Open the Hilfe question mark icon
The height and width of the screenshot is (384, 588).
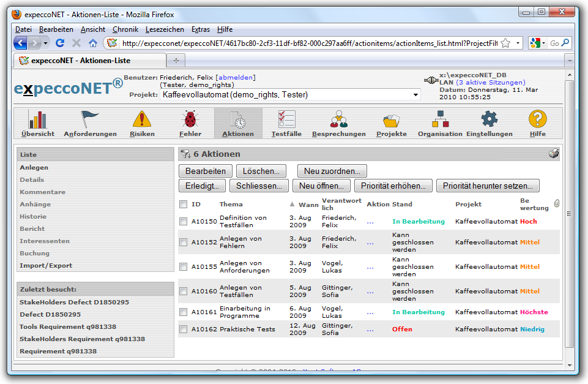click(537, 119)
